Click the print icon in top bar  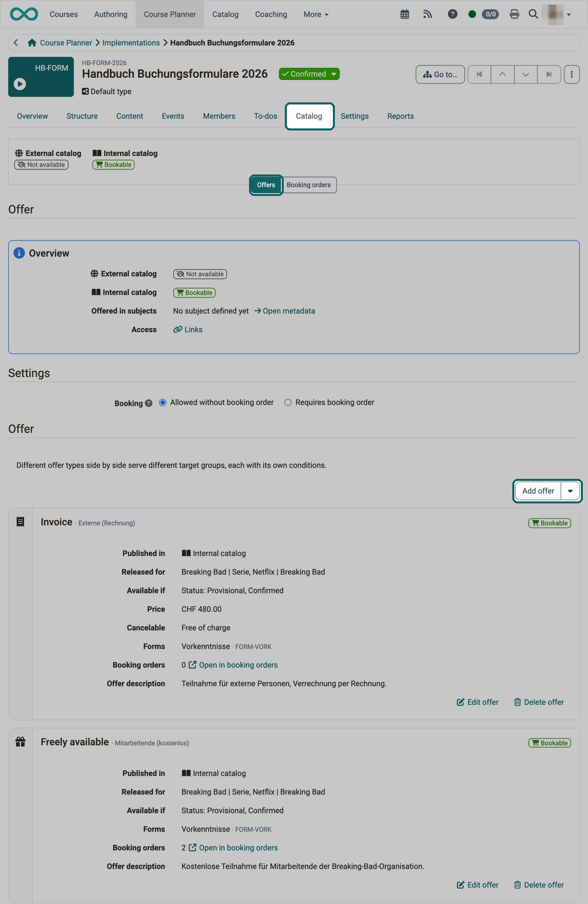pos(514,14)
